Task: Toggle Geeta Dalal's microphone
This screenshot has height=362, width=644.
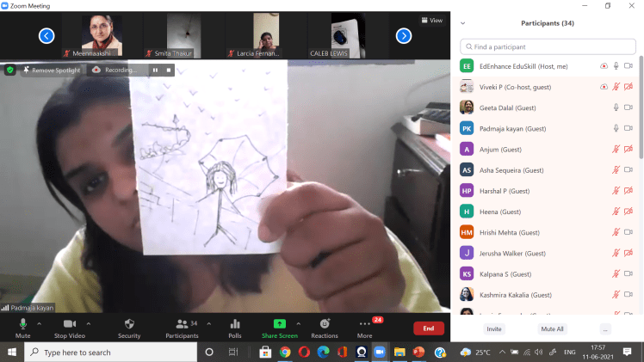Action: click(x=616, y=107)
